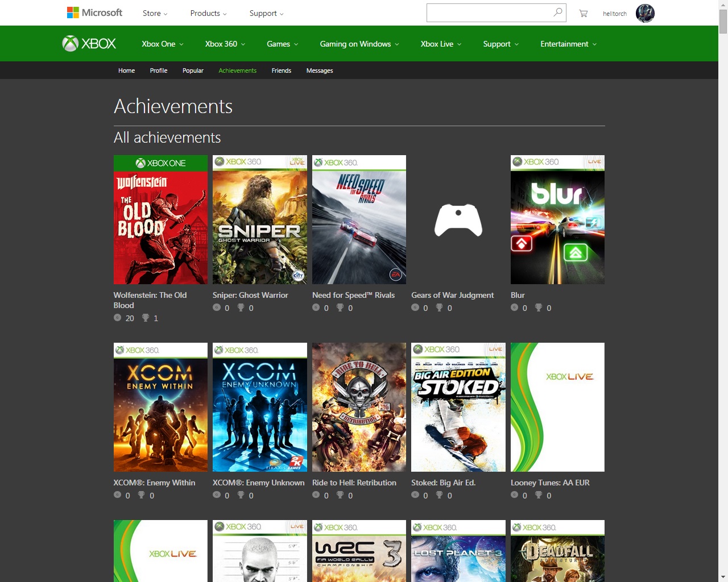The image size is (728, 582).
Task: Click the Ride to Hell cover art
Action: tap(359, 407)
